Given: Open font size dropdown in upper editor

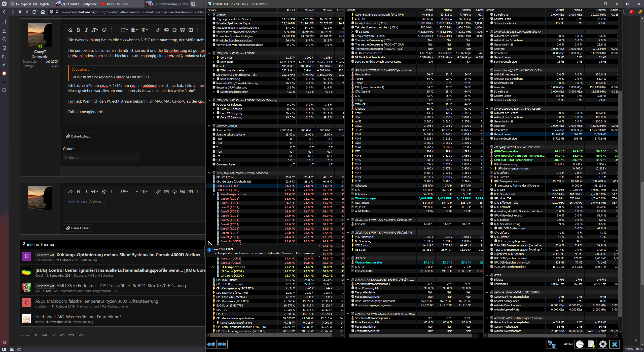Looking at the screenshot, I should [94, 30].
